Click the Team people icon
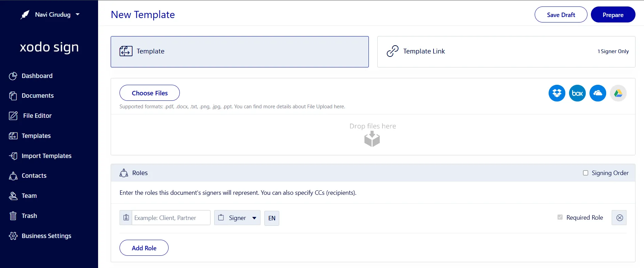 [x=13, y=196]
